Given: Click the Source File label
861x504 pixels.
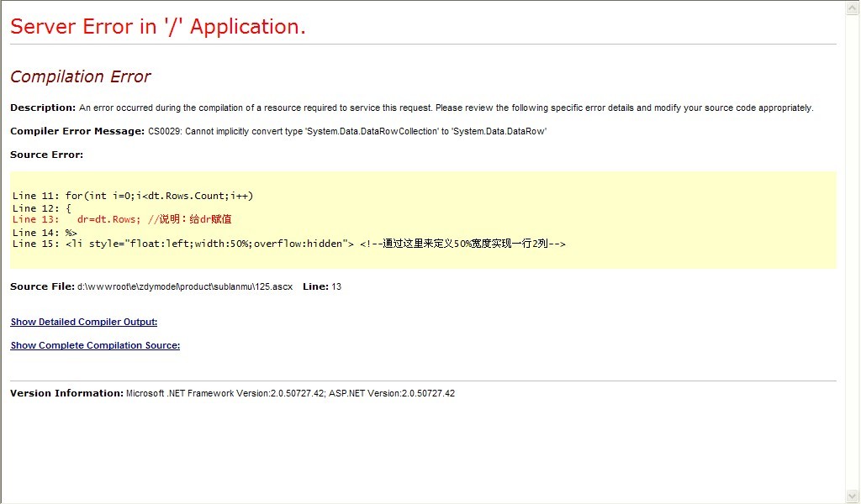Looking at the screenshot, I should pos(41,286).
